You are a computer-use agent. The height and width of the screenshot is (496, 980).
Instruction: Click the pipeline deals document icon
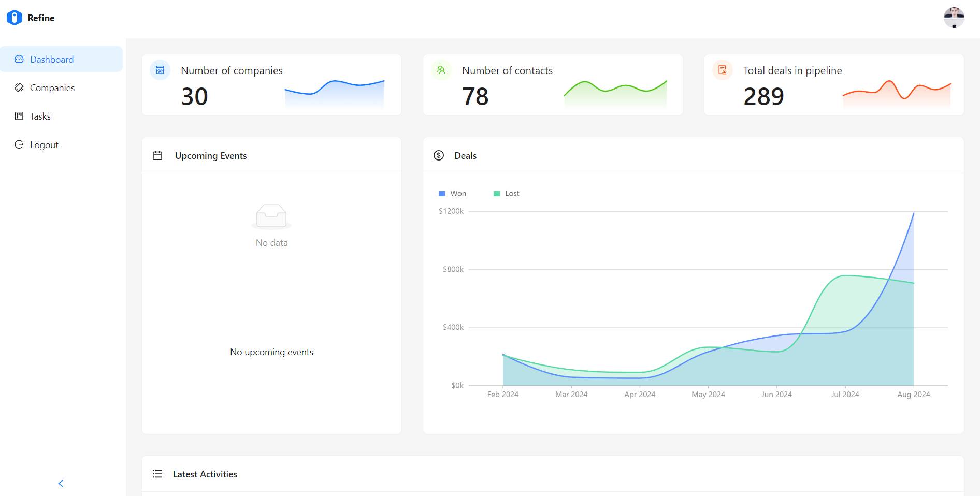coord(723,70)
